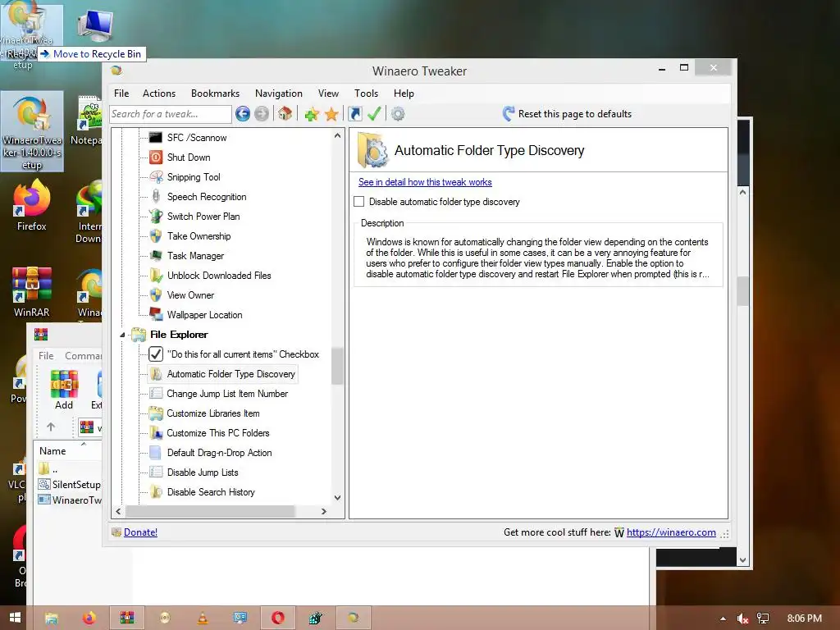Enable Disable automatic folder type discovery checkbox
This screenshot has height=630, width=840.
click(359, 202)
